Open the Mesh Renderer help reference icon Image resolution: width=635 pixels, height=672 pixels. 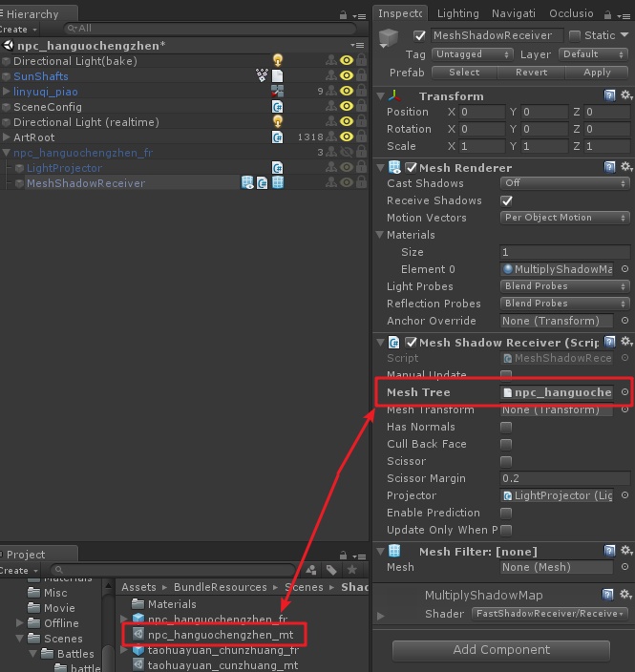click(610, 167)
